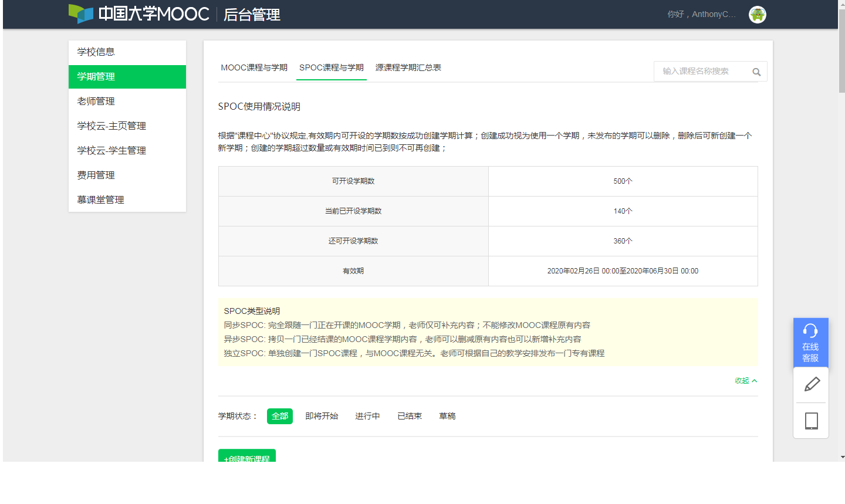Click the 可开设学期数 cell
Image resolution: width=845 pixels, height=504 pixels.
[x=353, y=181]
